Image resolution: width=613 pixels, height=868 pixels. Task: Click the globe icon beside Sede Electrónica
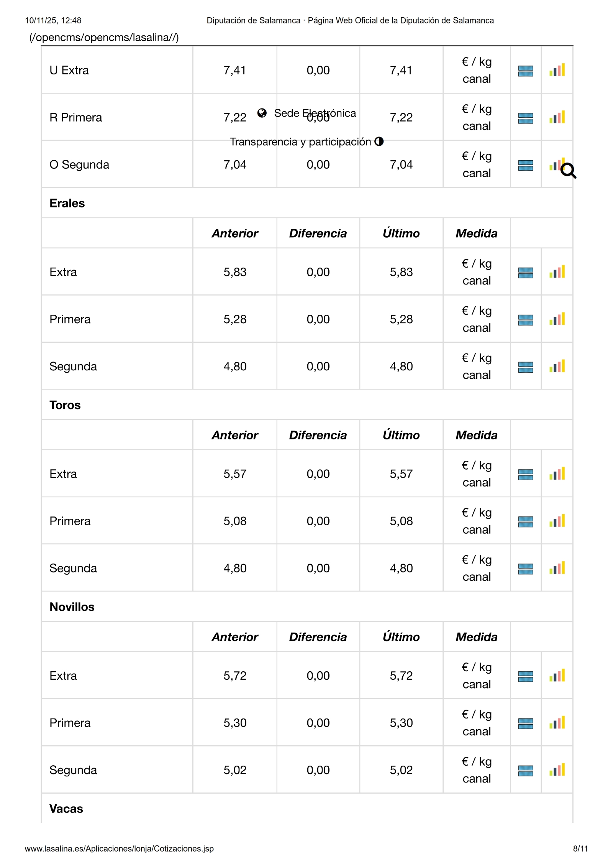tap(262, 113)
